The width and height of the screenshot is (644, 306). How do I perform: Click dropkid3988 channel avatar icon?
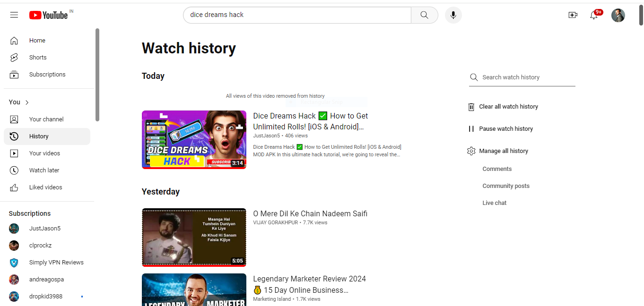(14, 297)
